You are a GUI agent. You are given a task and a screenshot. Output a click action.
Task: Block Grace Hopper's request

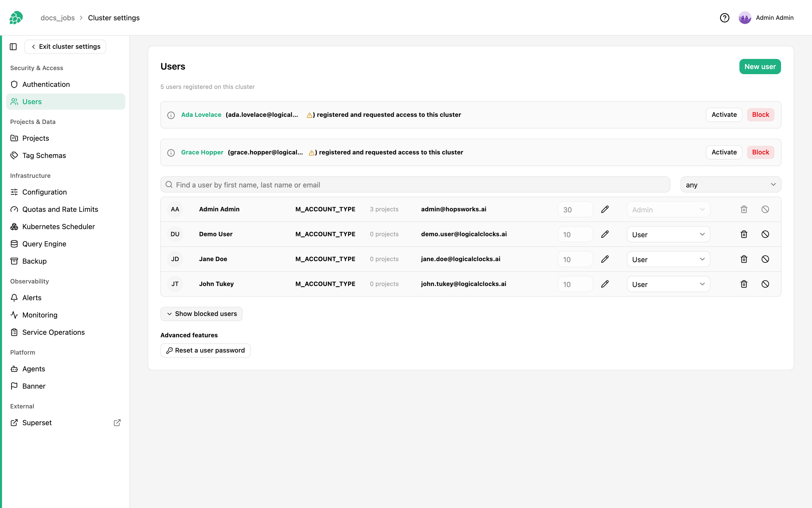760,152
